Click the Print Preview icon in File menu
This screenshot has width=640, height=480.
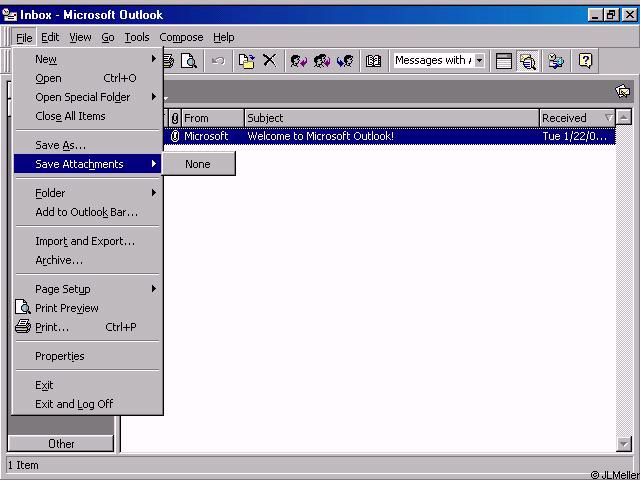(23, 307)
